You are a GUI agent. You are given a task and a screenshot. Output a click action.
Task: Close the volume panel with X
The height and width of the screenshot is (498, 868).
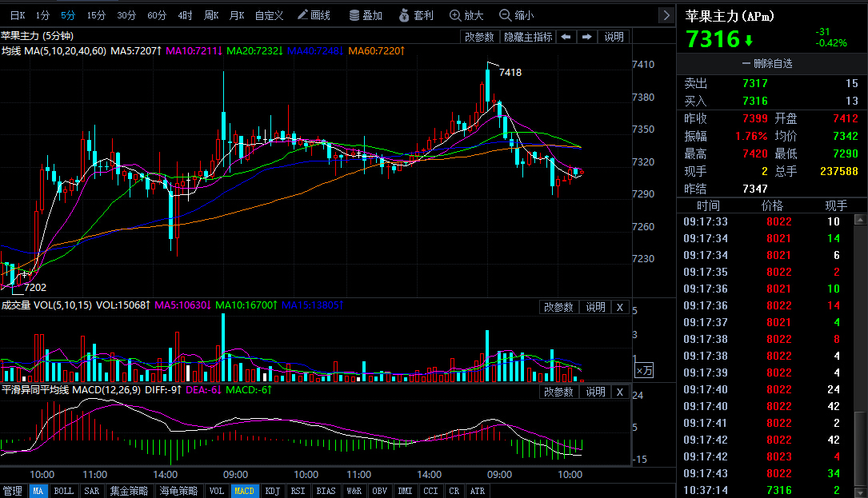click(x=619, y=307)
